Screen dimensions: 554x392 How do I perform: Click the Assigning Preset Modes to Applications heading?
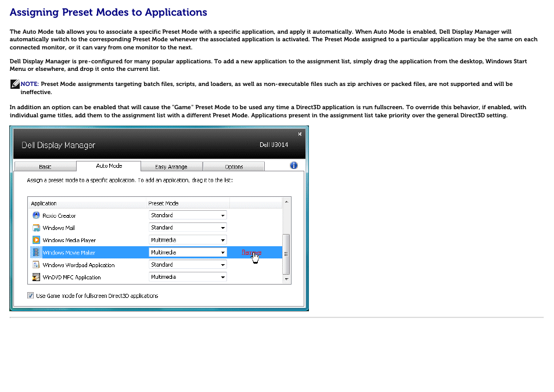pos(109,12)
